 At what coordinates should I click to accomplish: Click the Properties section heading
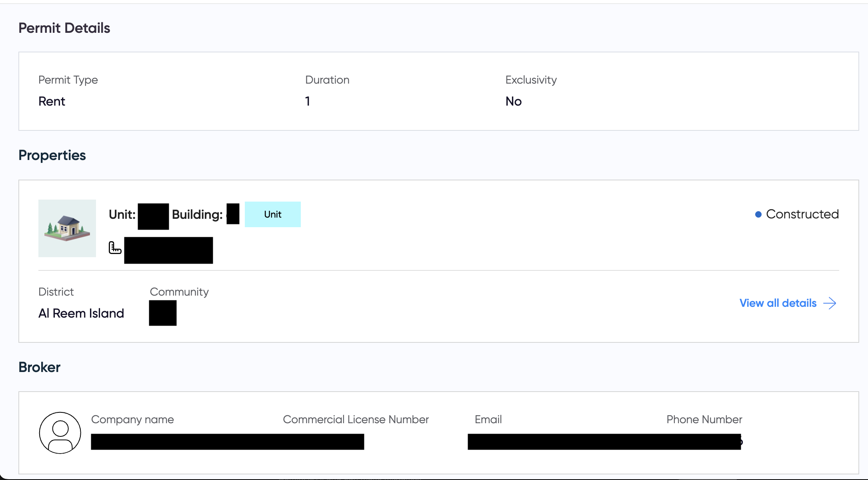pyautogui.click(x=52, y=155)
